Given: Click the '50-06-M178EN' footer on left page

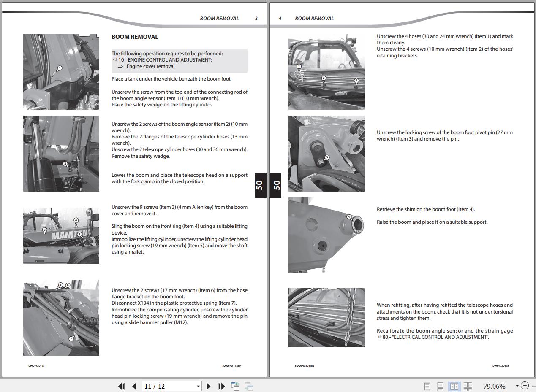Looking at the screenshot, I should [x=232, y=365].
